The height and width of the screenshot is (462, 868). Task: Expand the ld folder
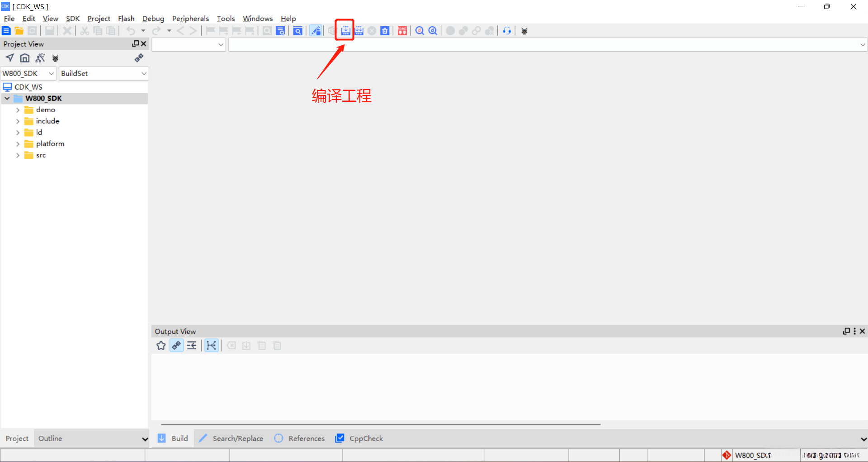18,133
